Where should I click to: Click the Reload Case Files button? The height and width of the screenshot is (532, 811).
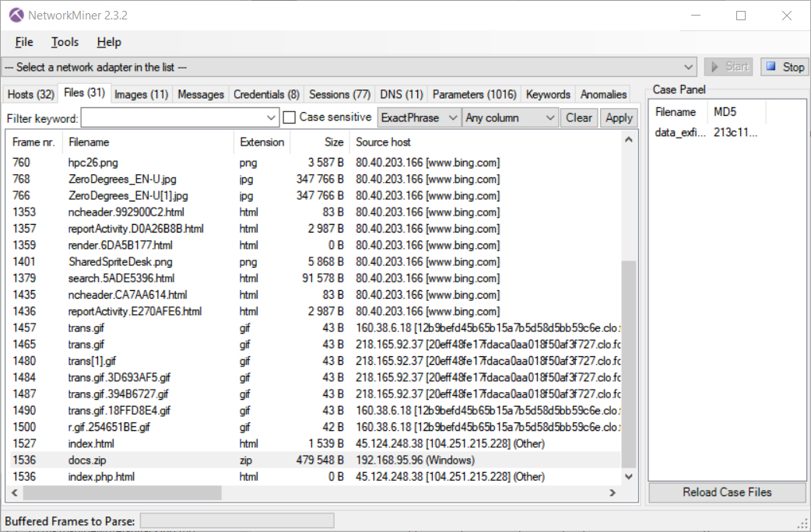pyautogui.click(x=727, y=492)
